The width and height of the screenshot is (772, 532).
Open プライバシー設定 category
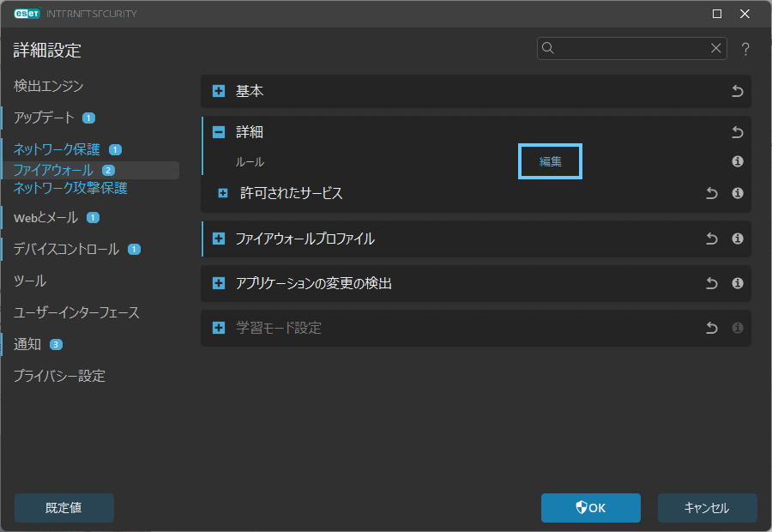tap(59, 377)
